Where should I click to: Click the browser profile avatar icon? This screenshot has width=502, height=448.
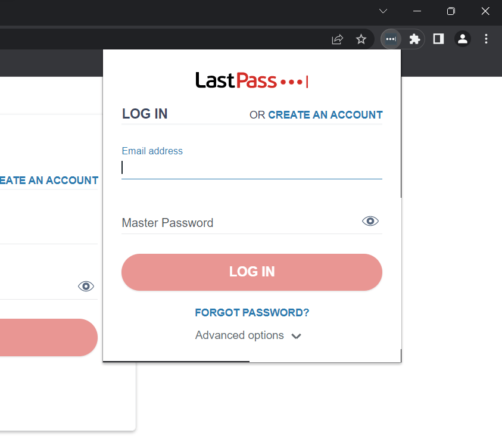[463, 39]
